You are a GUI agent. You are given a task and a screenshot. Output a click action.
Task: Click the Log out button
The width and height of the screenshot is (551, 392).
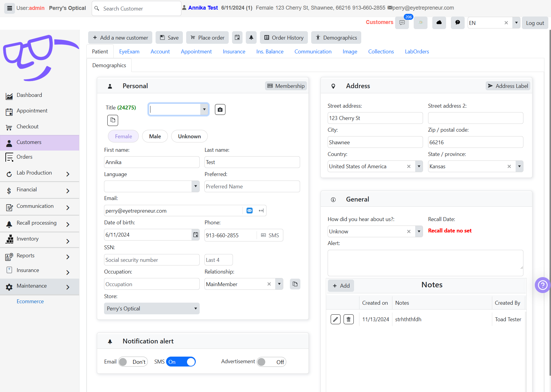(535, 23)
